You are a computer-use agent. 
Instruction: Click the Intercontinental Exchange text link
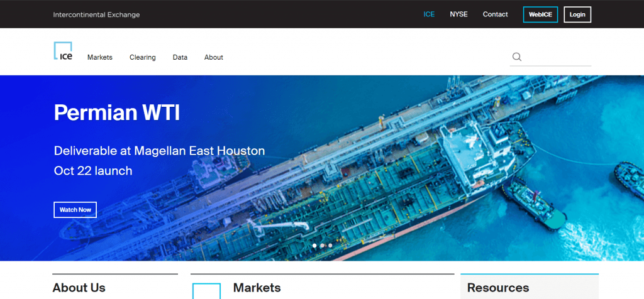coord(96,15)
